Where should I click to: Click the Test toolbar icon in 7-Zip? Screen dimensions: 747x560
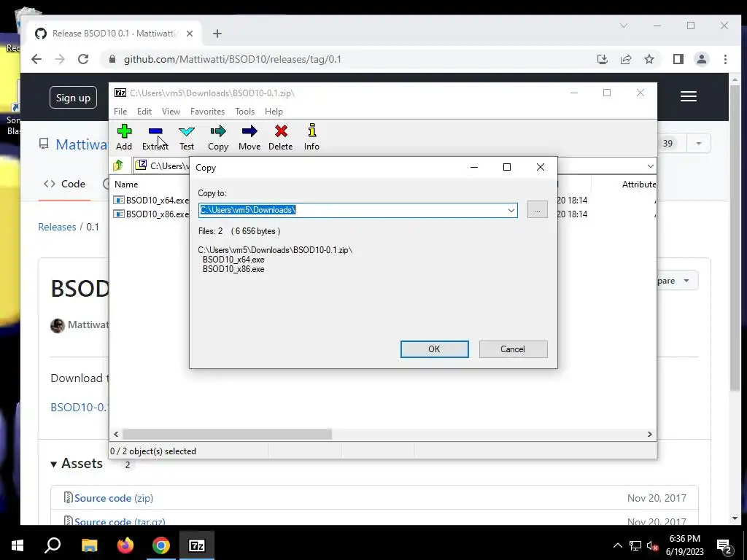tap(186, 137)
